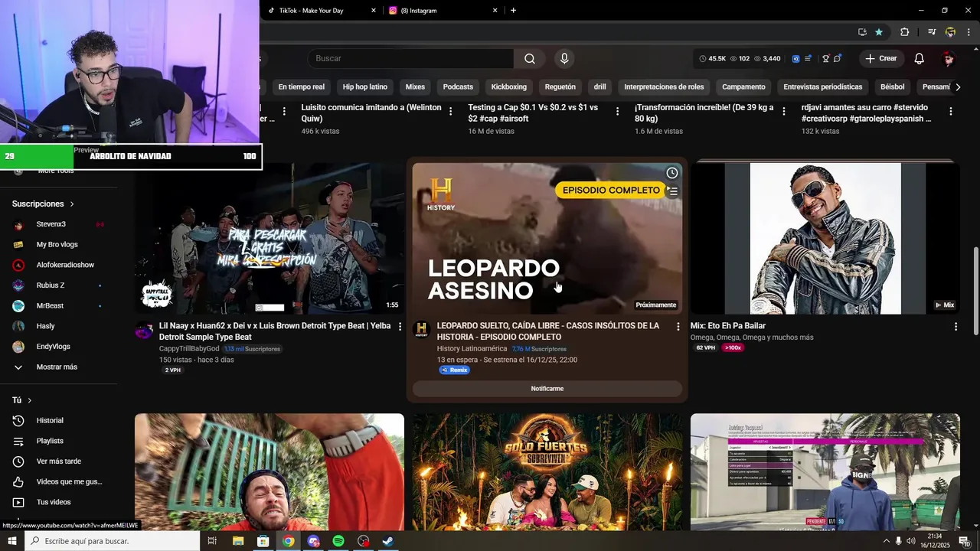Open Playlists in the sidebar
The height and width of the screenshot is (551, 980).
point(51,442)
